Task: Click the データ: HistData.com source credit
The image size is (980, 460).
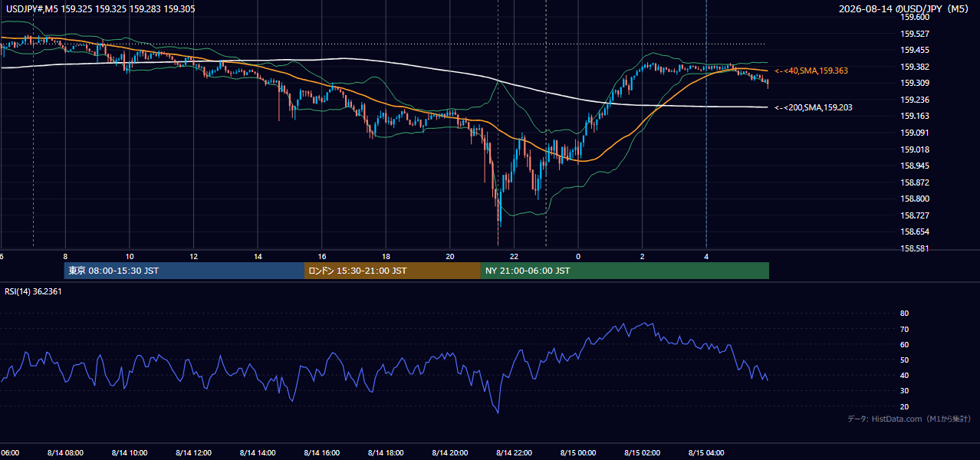Action: [x=909, y=419]
